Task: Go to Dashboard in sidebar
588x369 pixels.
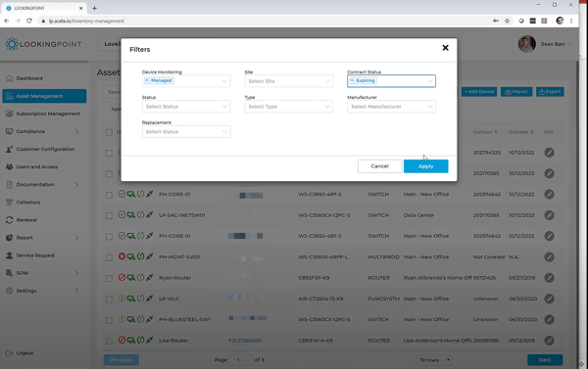Action: [29, 78]
